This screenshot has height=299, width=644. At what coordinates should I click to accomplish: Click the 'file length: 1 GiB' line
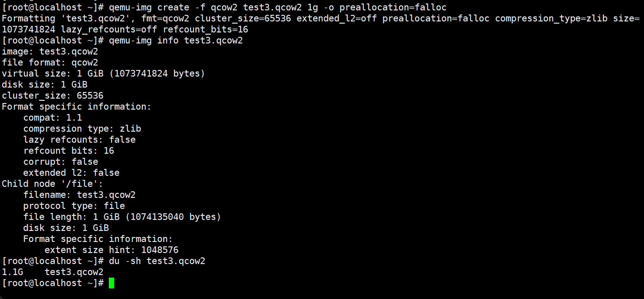pyautogui.click(x=122, y=217)
